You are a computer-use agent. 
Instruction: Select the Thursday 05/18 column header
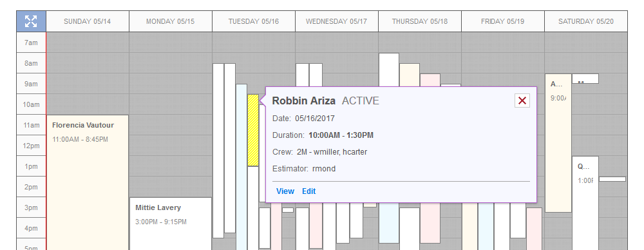tap(420, 21)
